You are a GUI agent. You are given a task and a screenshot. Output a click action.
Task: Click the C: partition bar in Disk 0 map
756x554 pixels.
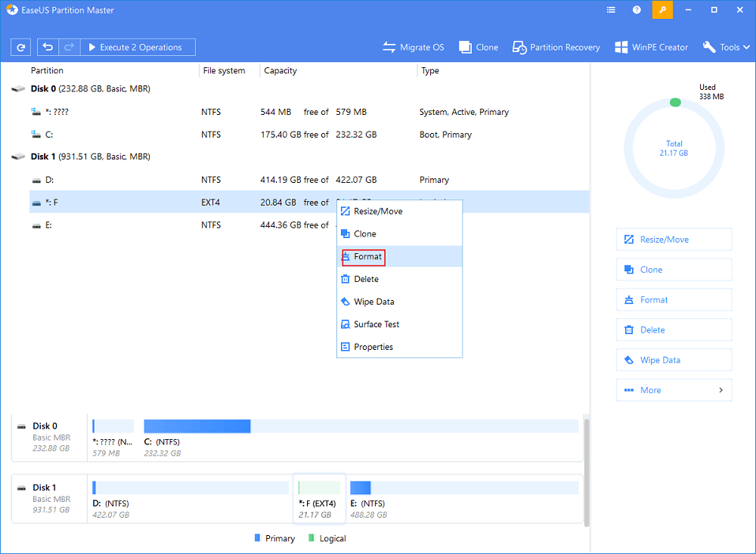(x=197, y=426)
